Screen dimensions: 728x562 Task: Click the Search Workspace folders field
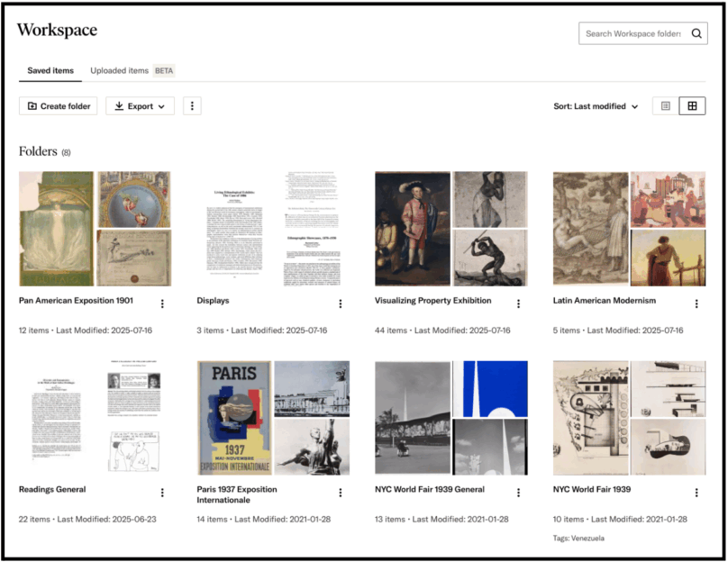click(633, 34)
